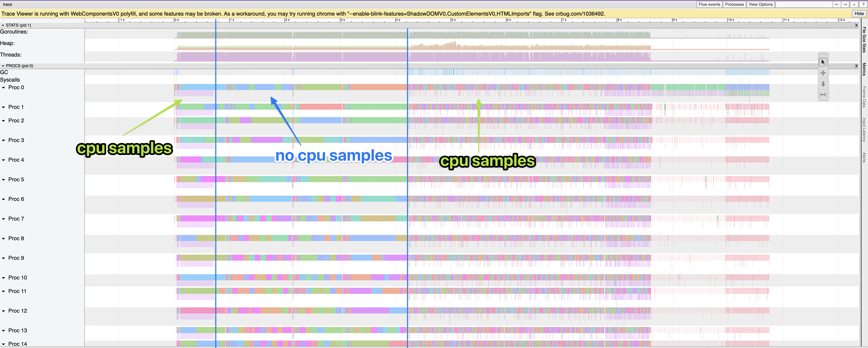The width and height of the screenshot is (868, 348).
Task: Switch to the pan mode tool
Action: pyautogui.click(x=823, y=73)
